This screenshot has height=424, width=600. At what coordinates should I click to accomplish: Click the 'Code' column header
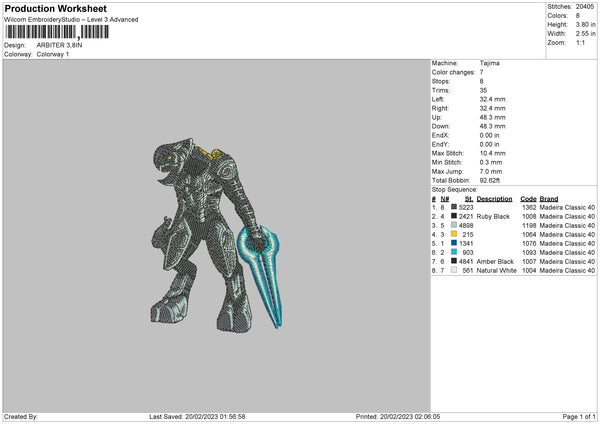click(528, 199)
